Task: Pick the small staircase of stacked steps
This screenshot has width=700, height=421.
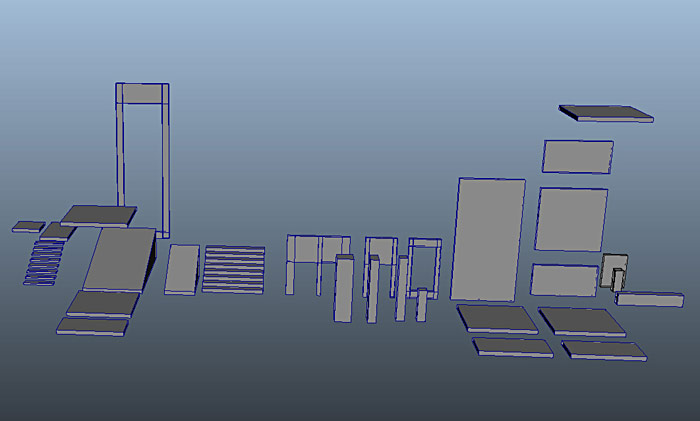Action: (42, 262)
